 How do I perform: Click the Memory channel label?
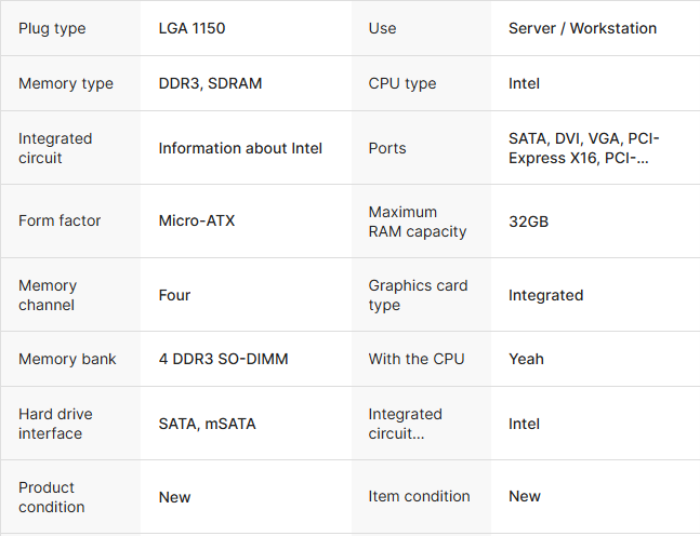[47, 295]
